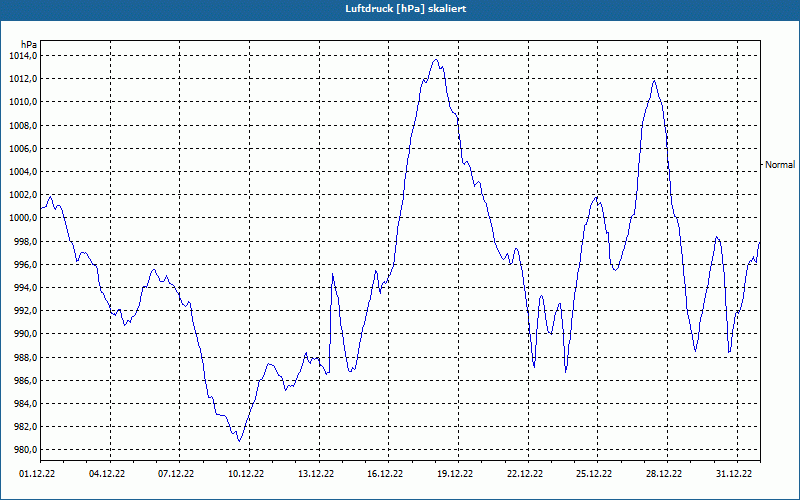Click the date label 13.12.22
The image size is (800, 500).
click(x=316, y=474)
